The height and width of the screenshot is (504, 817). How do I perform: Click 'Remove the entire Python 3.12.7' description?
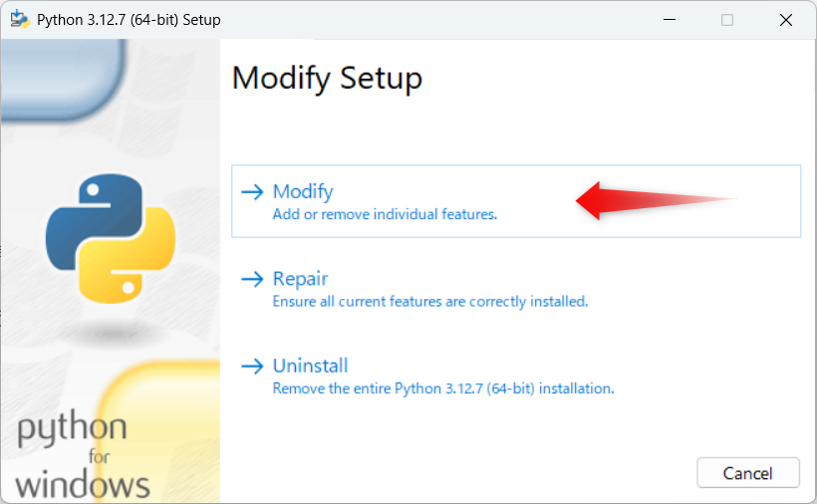coord(443,388)
